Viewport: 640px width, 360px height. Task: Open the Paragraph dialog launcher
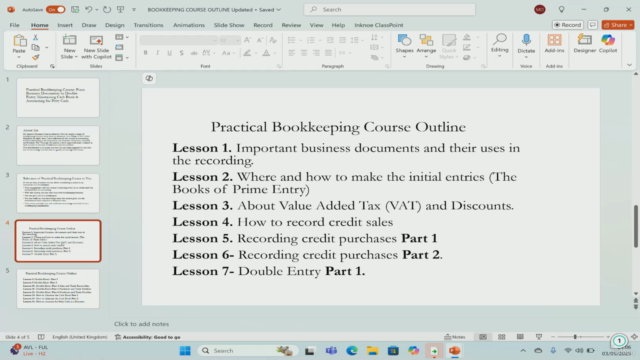point(387,66)
